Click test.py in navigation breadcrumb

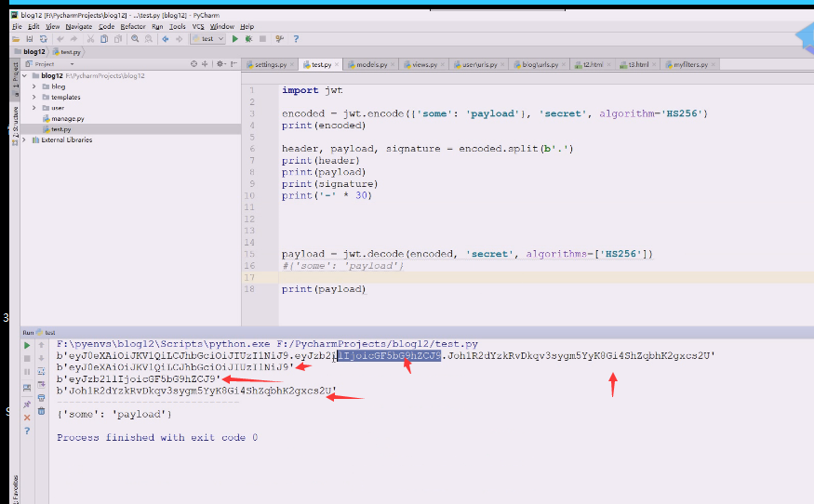point(66,52)
